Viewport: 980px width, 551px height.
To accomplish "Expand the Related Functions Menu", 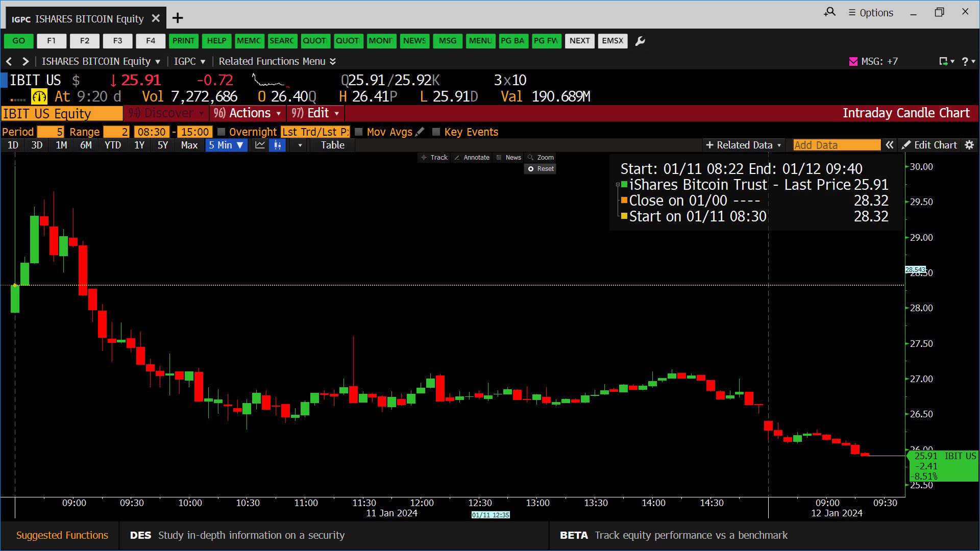I will (x=277, y=61).
